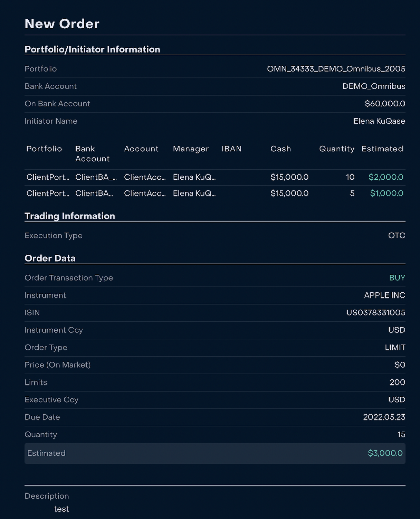Click the Trading Information section heading
Screen dimensions: 420x519
[x=70, y=216]
